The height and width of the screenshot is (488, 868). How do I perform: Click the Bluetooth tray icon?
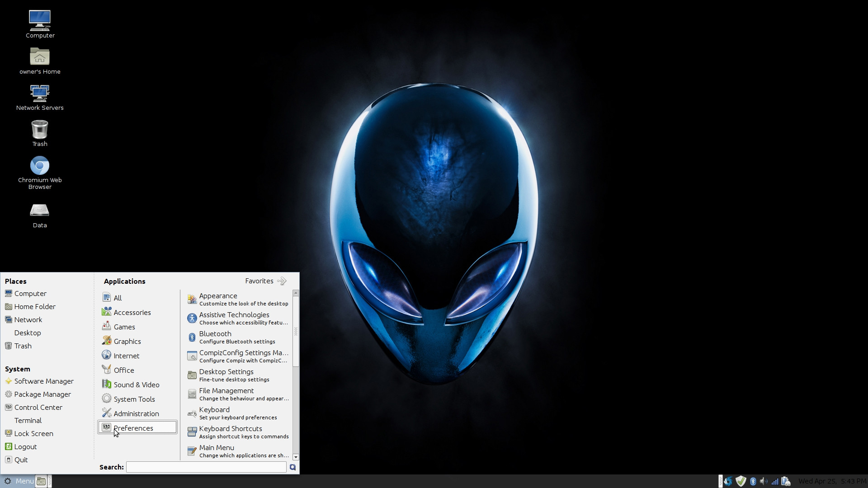753,481
